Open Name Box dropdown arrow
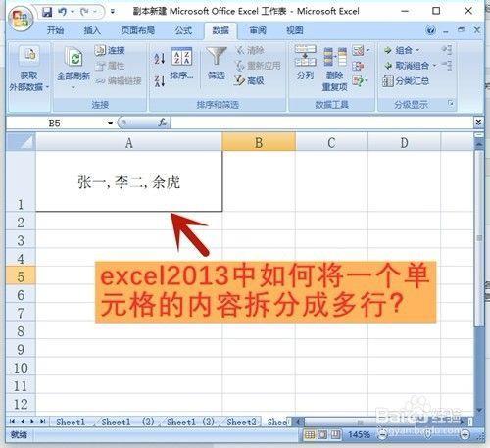Image resolution: width=490 pixels, height=448 pixels. (x=110, y=124)
